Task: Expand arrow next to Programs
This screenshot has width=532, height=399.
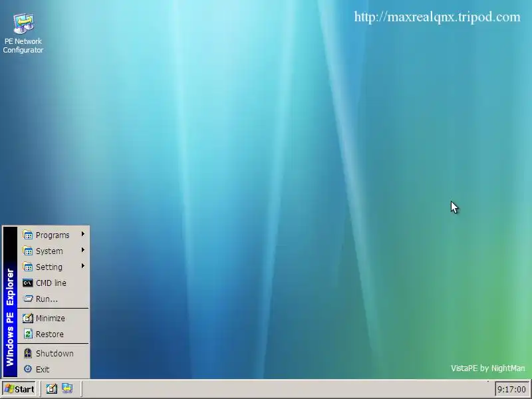Action: 82,234
